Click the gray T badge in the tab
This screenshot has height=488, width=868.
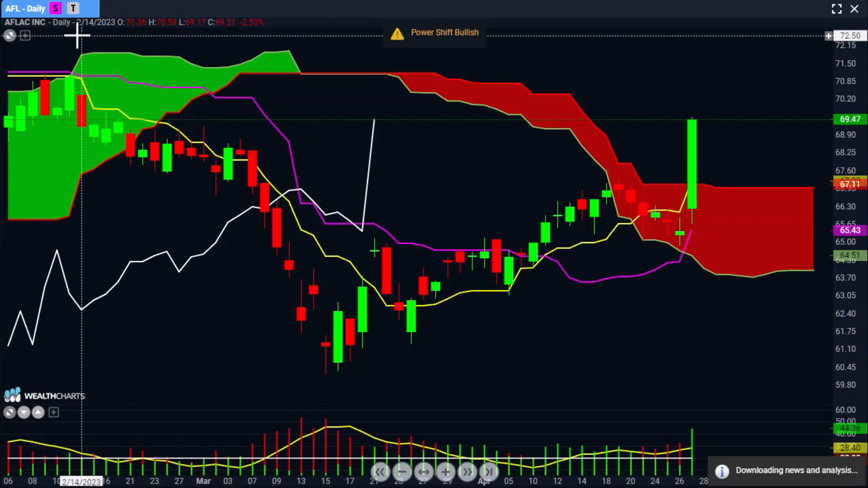(73, 8)
